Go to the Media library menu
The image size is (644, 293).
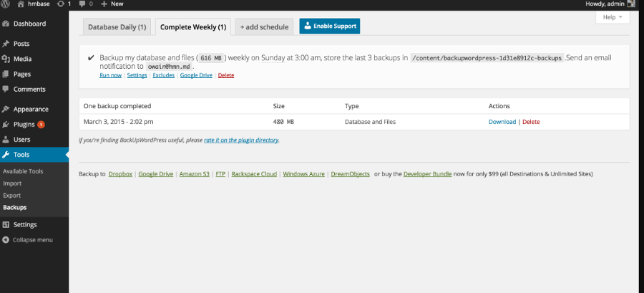click(x=23, y=59)
